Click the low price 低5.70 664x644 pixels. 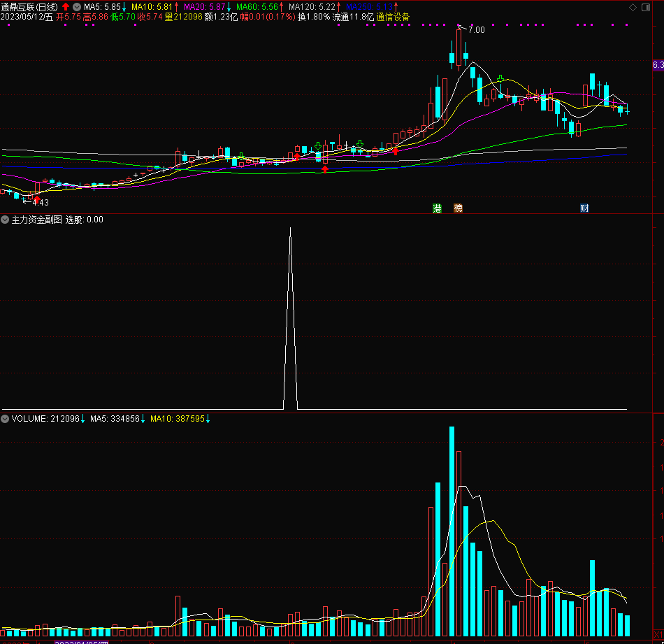pyautogui.click(x=123, y=17)
